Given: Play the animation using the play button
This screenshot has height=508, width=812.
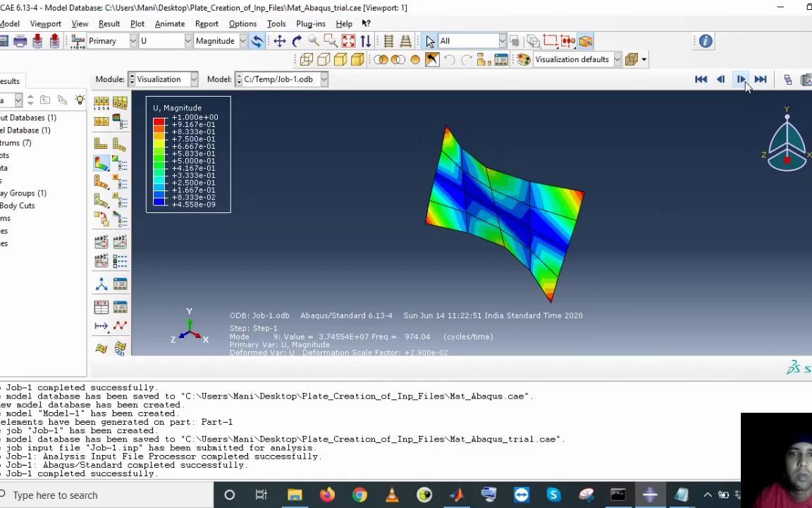Looking at the screenshot, I should coord(741,79).
